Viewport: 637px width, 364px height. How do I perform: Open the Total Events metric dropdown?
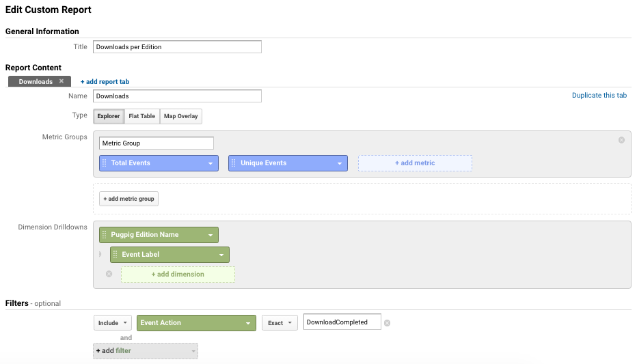(x=211, y=163)
